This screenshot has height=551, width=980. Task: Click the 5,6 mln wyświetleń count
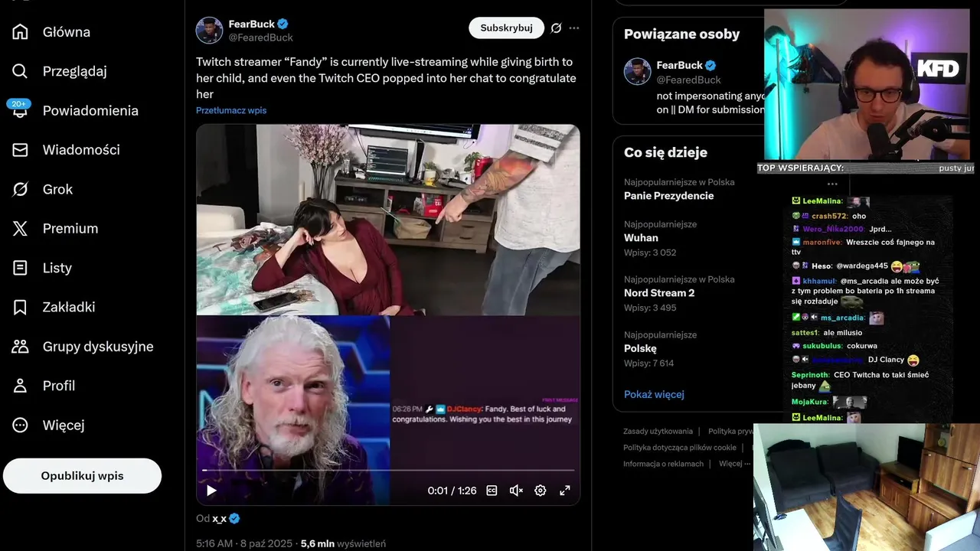pyautogui.click(x=343, y=543)
